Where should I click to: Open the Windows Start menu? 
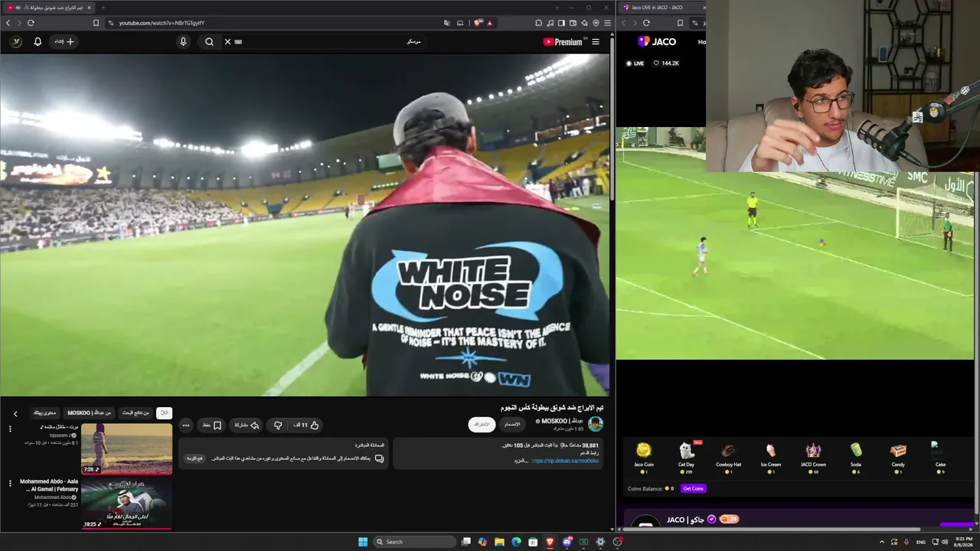[x=363, y=542]
